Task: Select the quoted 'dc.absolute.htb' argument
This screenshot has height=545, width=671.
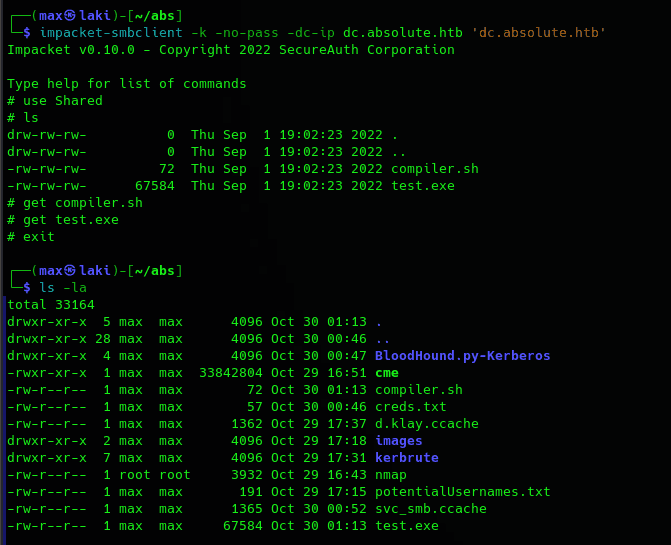Action: pyautogui.click(x=539, y=33)
